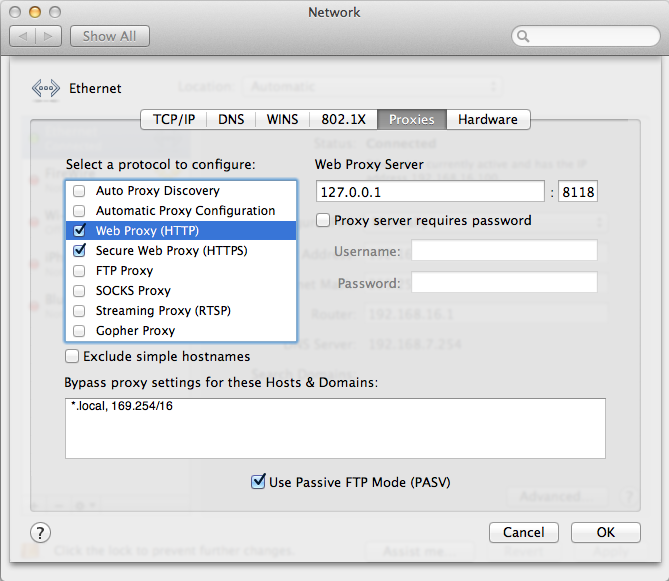Open the DNS tab
669x581 pixels.
231,119
